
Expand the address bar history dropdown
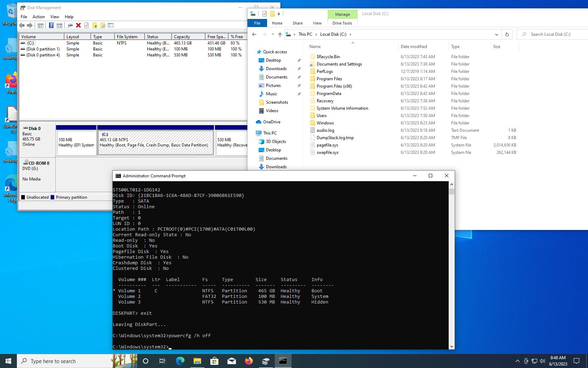tap(496, 34)
